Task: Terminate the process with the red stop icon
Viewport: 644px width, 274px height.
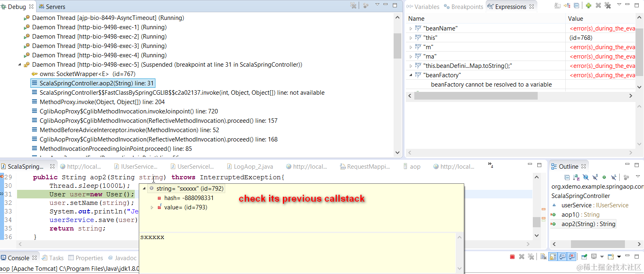Action: click(512, 257)
